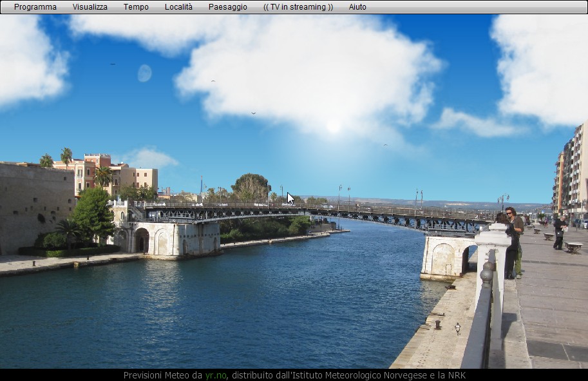
Task: Click the bird flying just above the sun
Action: coord(253,113)
